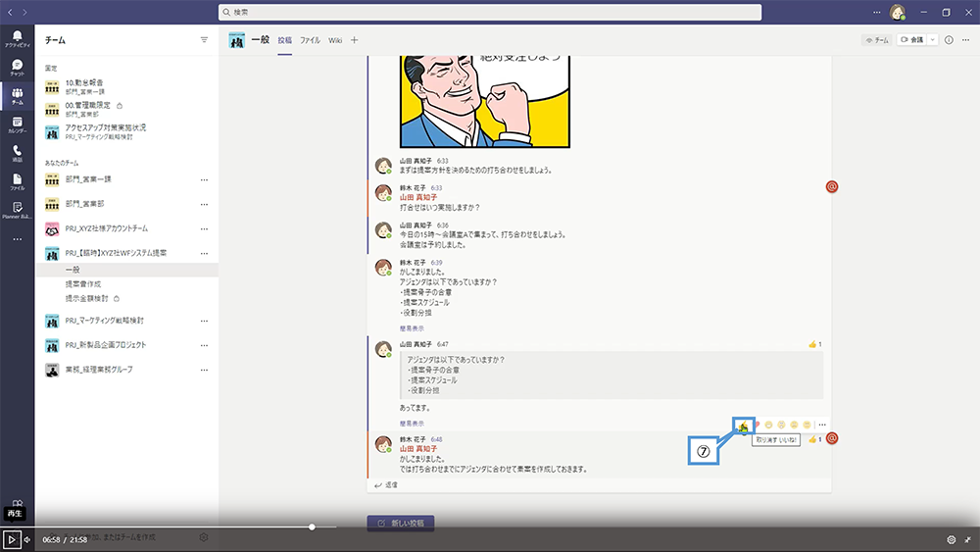Image resolution: width=980 pixels, height=552 pixels.
Task: Click the チーム button in channel header
Action: [877, 40]
